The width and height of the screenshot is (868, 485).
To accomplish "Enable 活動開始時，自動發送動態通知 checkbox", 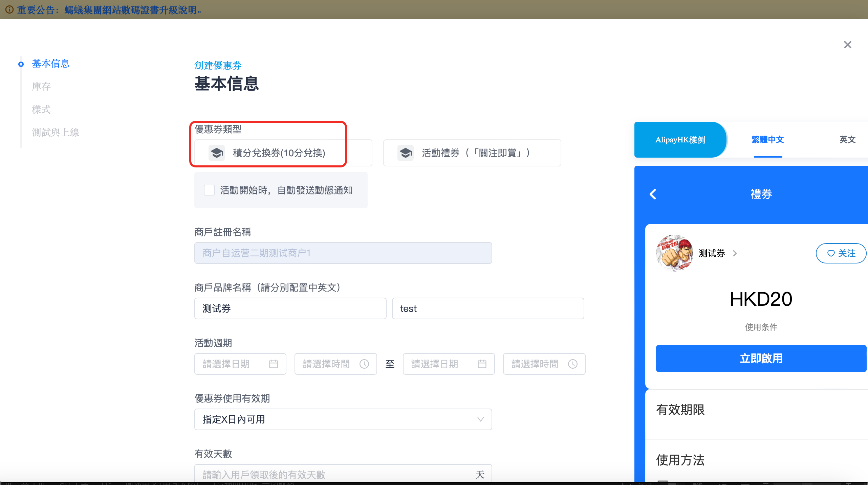I will [209, 190].
